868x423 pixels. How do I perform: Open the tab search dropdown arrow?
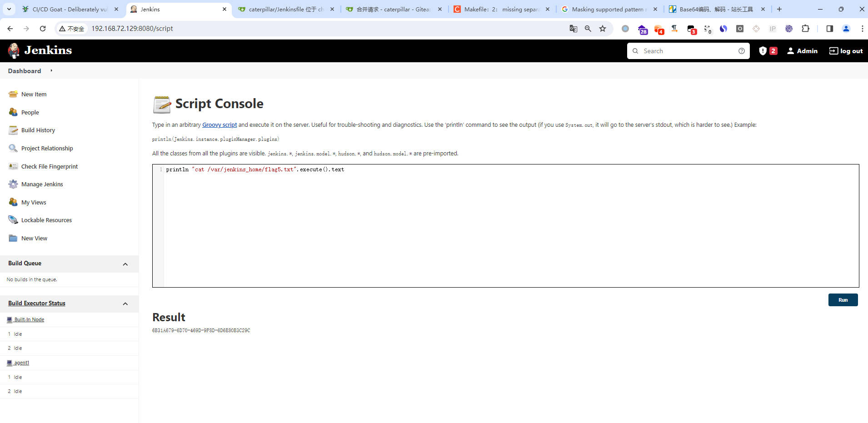pos(9,9)
